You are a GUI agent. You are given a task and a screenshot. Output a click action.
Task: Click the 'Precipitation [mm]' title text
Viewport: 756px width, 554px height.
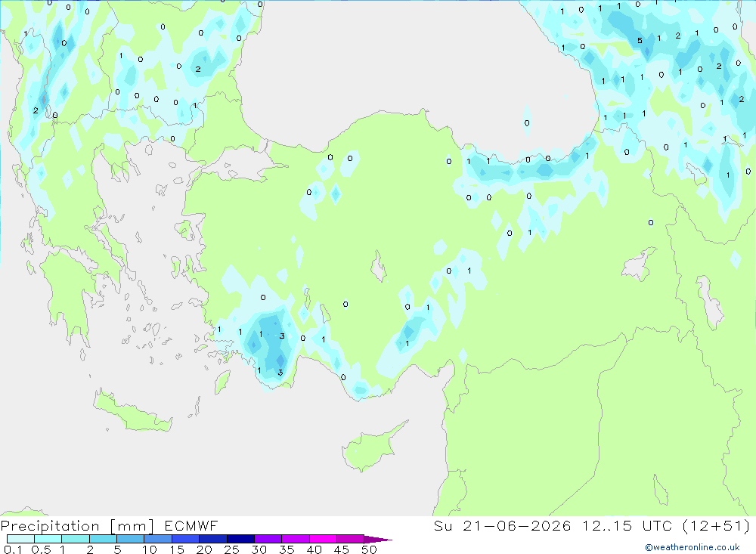coord(77,526)
